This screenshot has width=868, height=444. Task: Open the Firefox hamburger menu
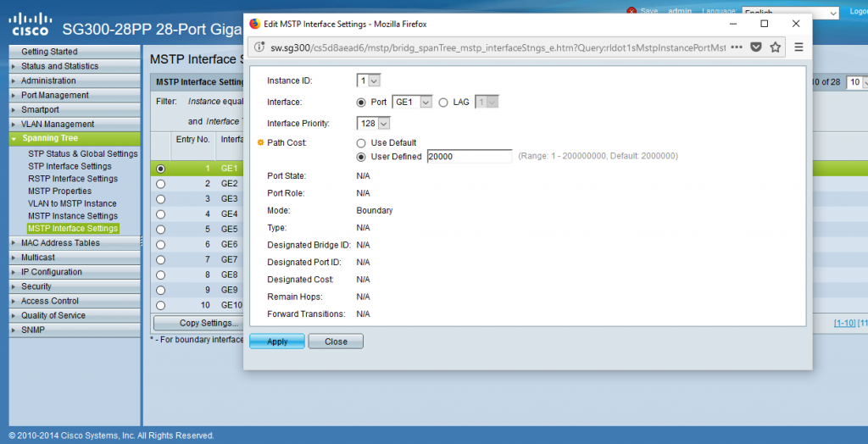coord(798,47)
